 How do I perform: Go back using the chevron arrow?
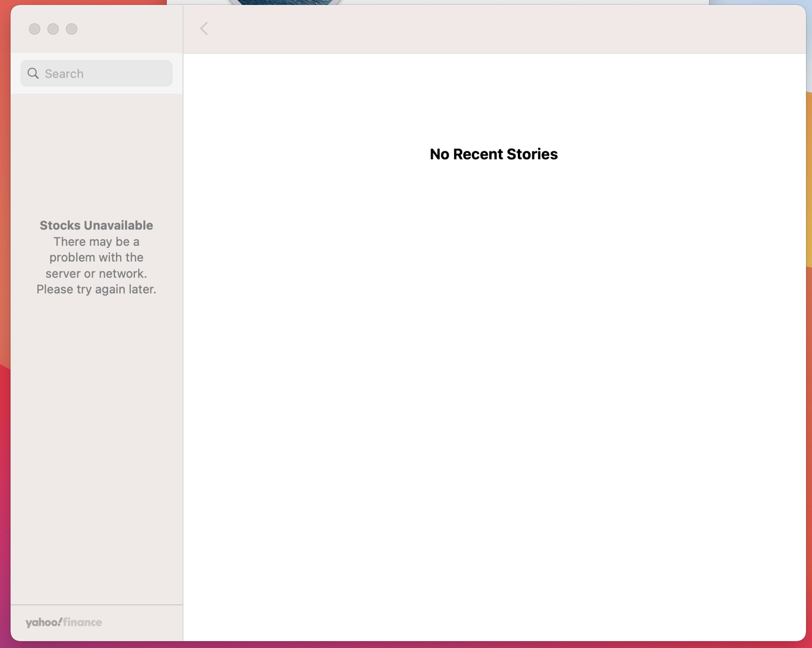[x=204, y=28]
